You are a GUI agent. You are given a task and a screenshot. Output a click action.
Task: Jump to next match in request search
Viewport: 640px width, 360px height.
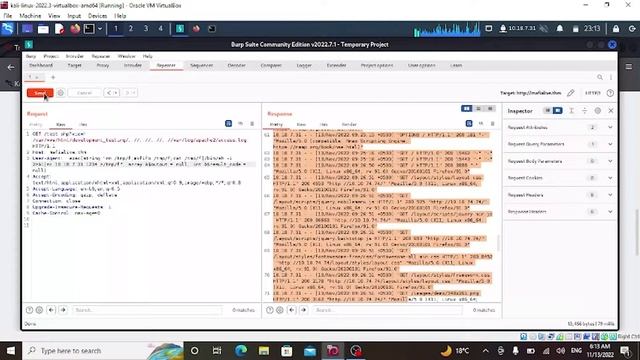pos(63,310)
